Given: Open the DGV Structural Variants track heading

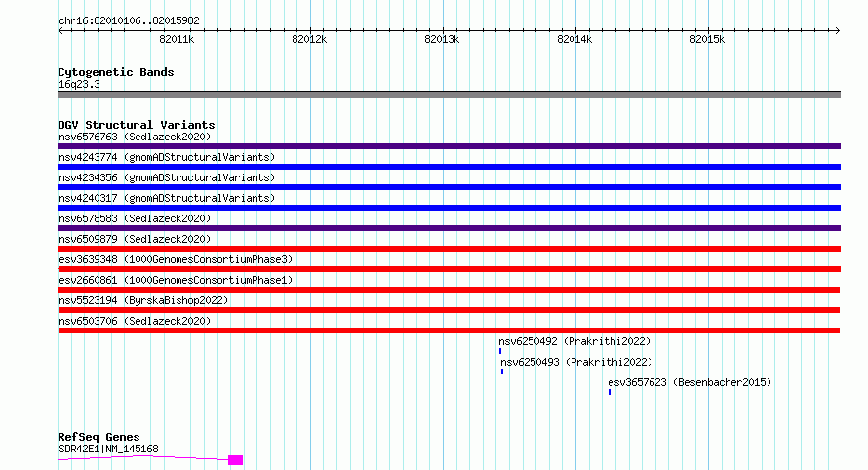Looking at the screenshot, I should pos(137,125).
